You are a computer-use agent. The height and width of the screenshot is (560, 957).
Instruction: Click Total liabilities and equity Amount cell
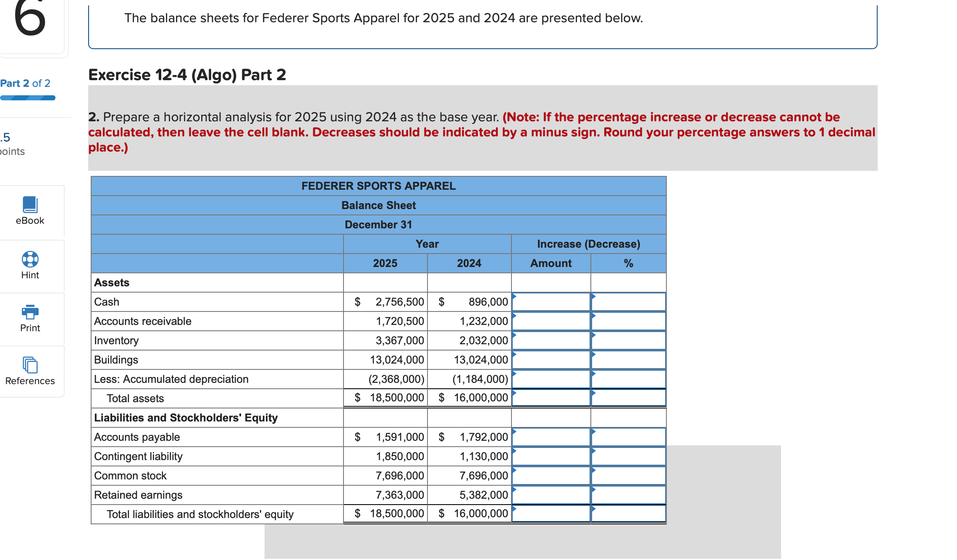coord(551,513)
